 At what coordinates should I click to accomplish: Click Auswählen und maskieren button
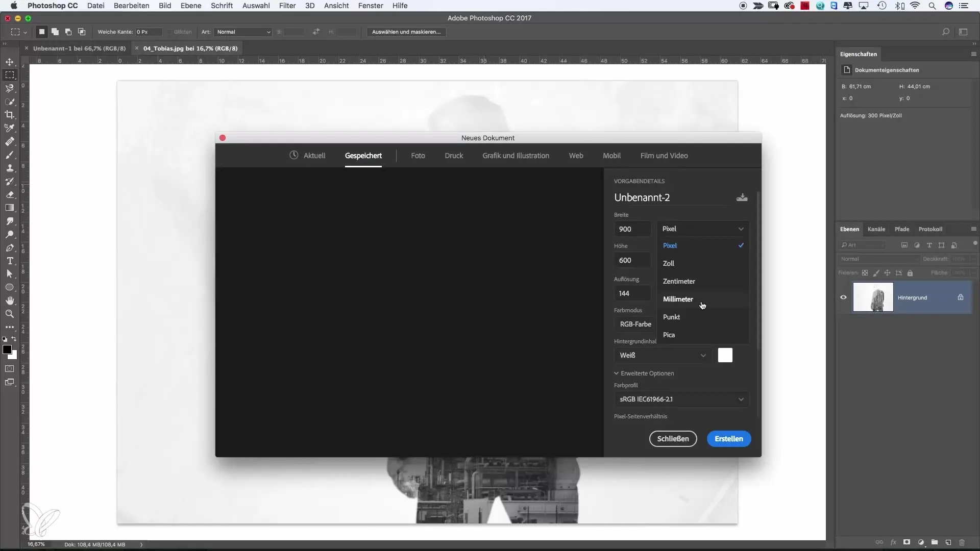pos(406,32)
